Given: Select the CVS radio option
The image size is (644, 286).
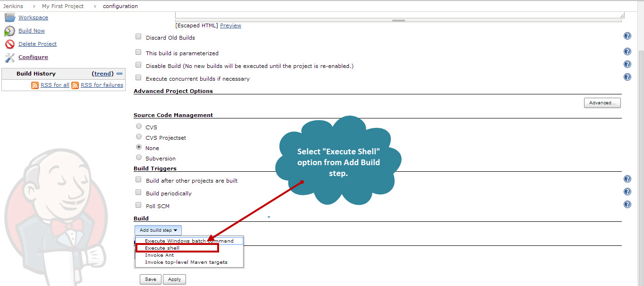Looking at the screenshot, I should pyautogui.click(x=139, y=126).
